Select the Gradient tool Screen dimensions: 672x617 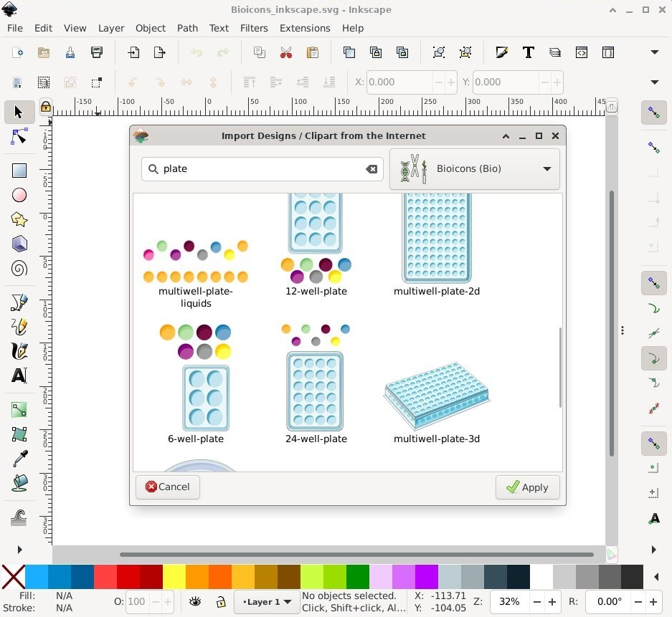[19, 410]
